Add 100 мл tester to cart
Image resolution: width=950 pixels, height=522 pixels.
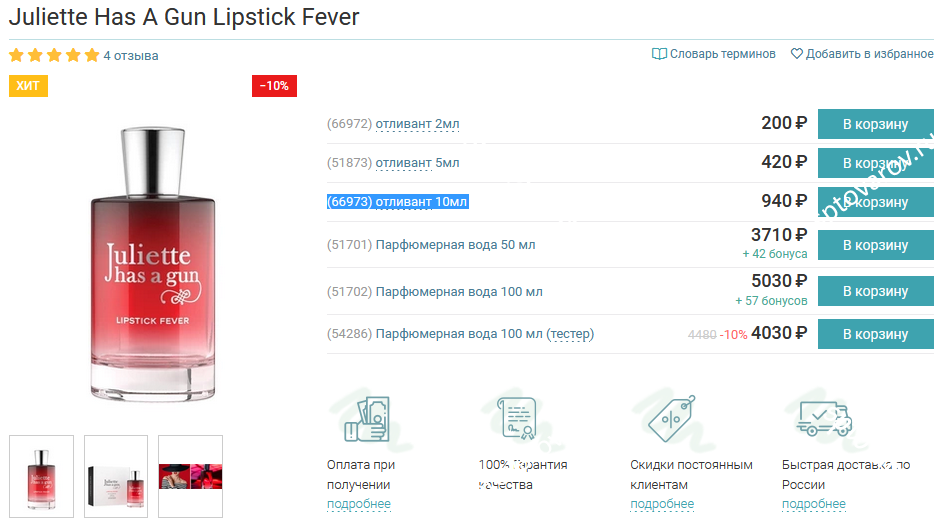point(875,334)
